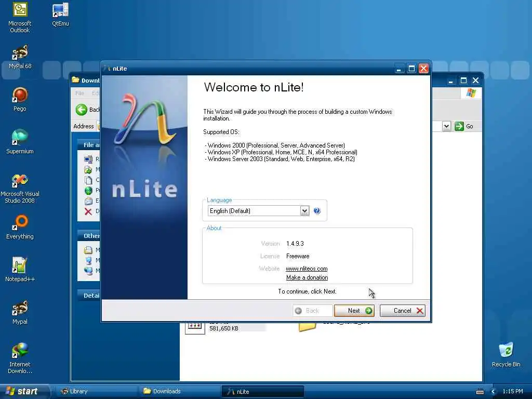532x399 pixels.
Task: Open Everything search shortcut
Action: [20, 227]
